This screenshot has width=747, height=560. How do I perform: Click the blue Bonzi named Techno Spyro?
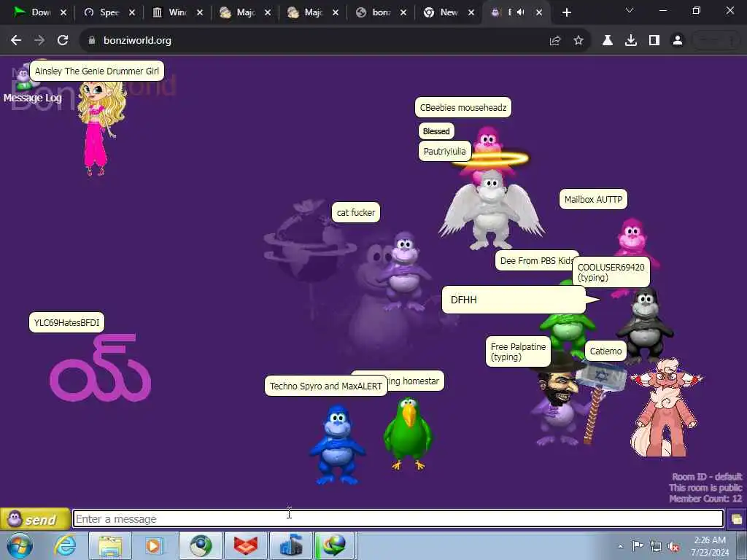click(337, 445)
